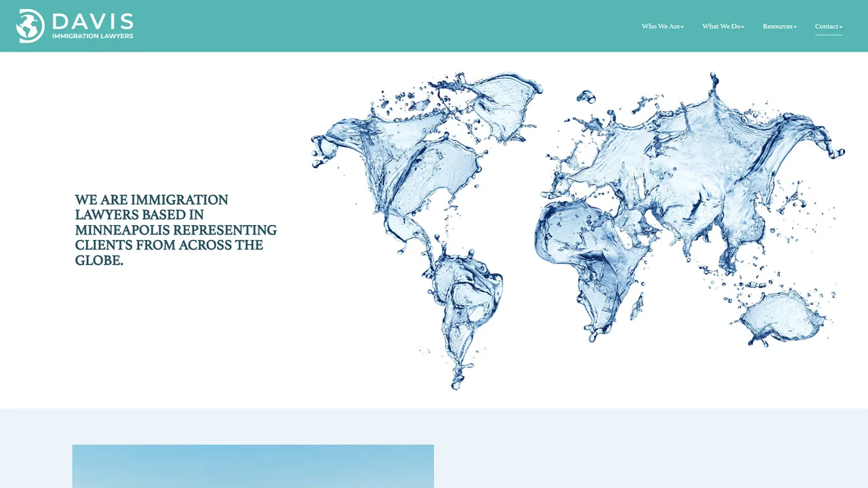Click the sky-blue photo below the hero section
Image resolution: width=868 pixels, height=488 pixels.
point(253,466)
